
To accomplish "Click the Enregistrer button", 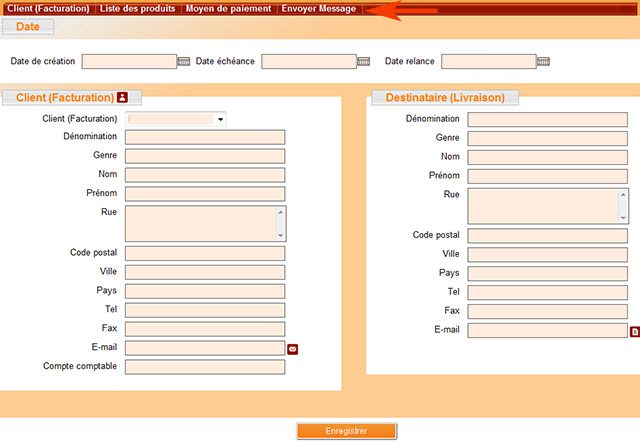I will coord(347,431).
